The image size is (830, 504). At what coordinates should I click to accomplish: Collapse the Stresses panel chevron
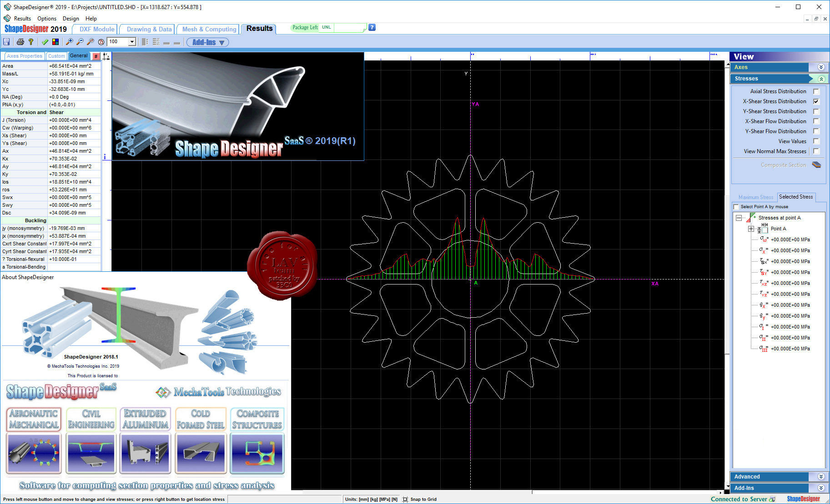pyautogui.click(x=821, y=79)
